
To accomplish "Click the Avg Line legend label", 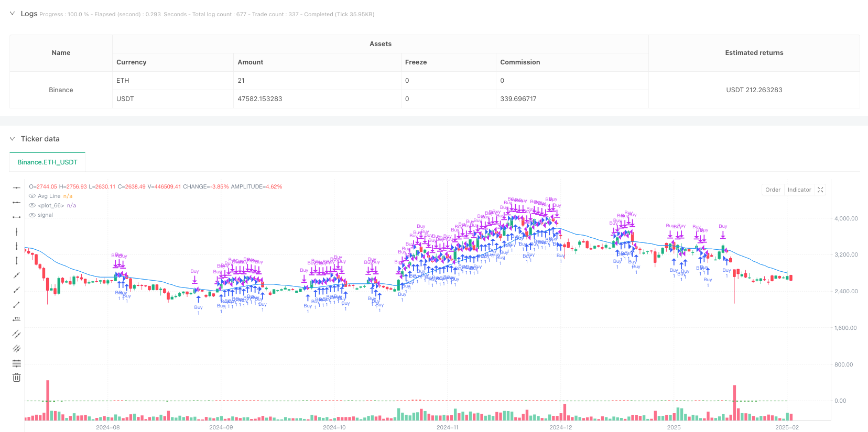I will [x=49, y=196].
